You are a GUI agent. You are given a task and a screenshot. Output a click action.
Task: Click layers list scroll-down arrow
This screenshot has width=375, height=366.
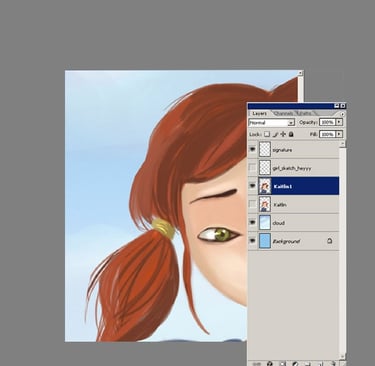(343, 357)
